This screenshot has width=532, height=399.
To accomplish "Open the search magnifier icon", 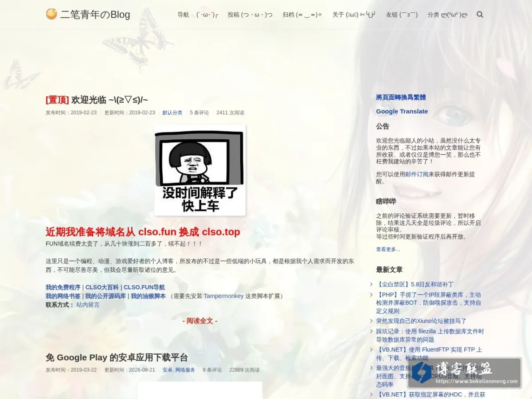I will pyautogui.click(x=480, y=15).
